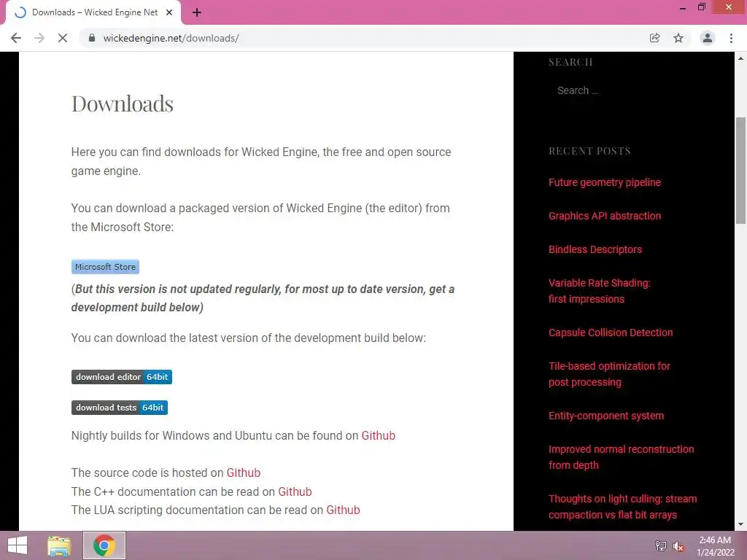Open the Entity-component system post
This screenshot has height=560, width=747.
click(606, 416)
